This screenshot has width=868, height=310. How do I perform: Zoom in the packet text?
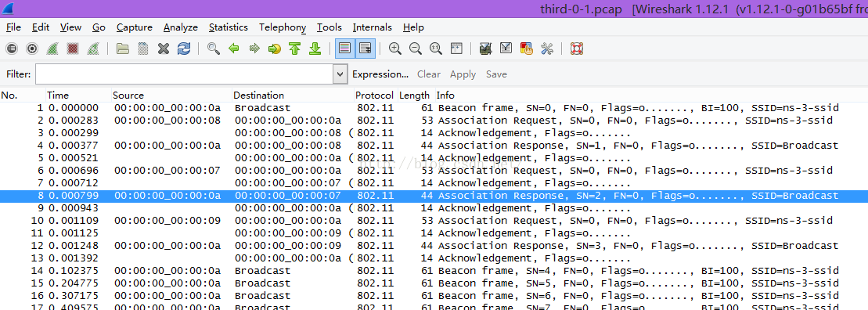click(394, 49)
